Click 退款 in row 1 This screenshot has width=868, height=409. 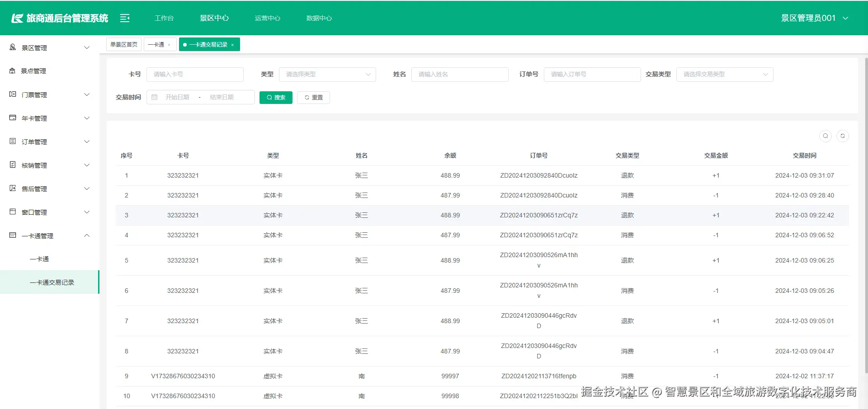pyautogui.click(x=627, y=175)
